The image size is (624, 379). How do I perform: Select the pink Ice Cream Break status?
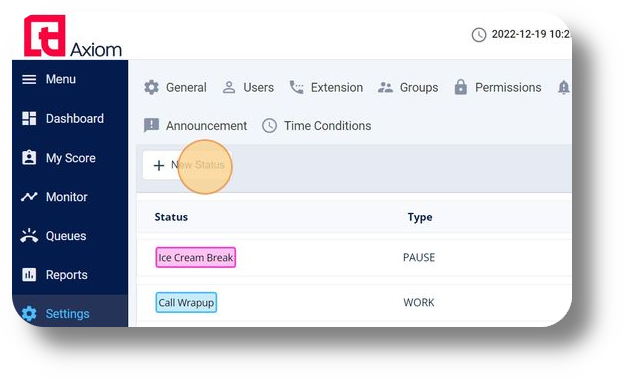(196, 257)
